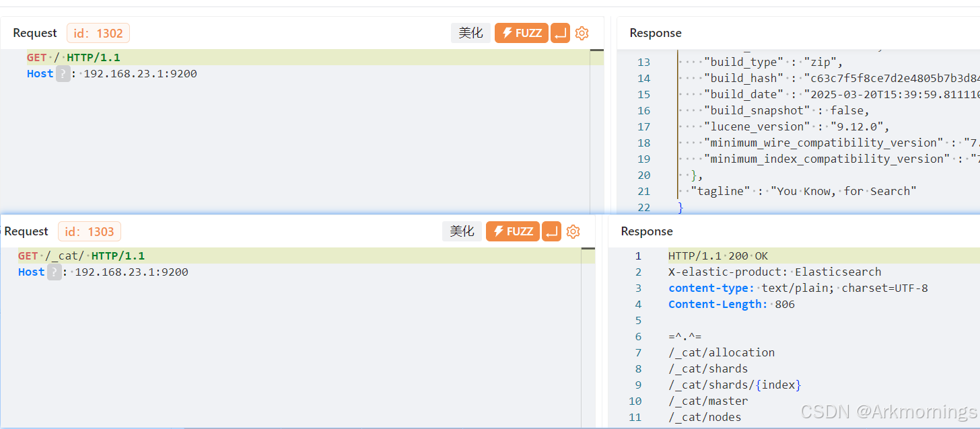Click the content-type: text/plain header line
The image size is (980, 429).
coord(798,288)
